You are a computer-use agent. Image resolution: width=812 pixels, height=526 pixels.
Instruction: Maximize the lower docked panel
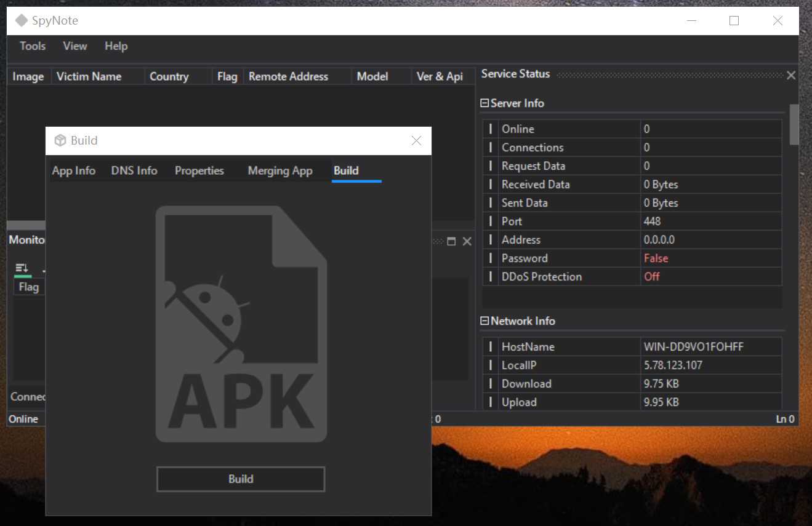click(451, 242)
